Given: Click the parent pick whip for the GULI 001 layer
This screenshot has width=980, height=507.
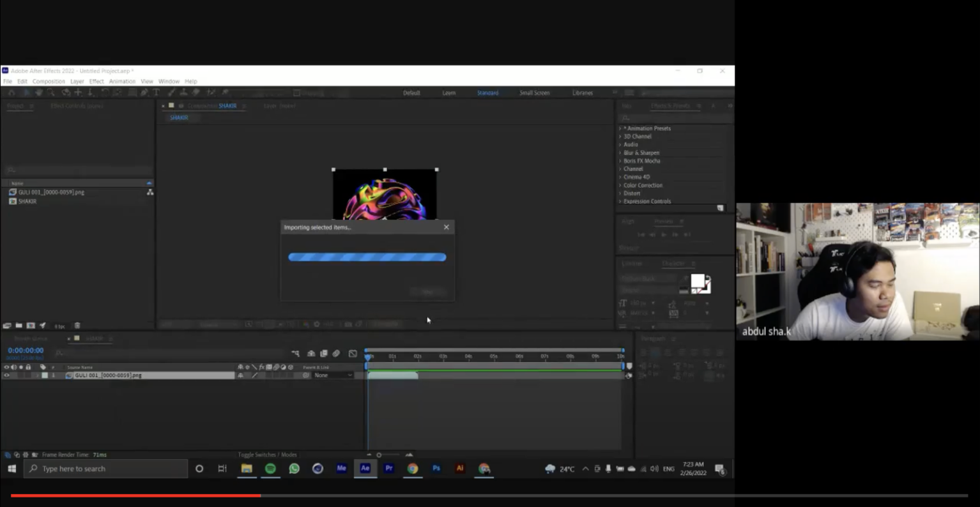Looking at the screenshot, I should (x=306, y=375).
